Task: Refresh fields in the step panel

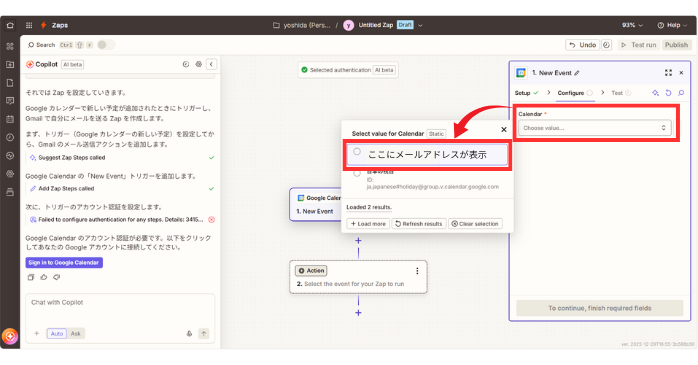Action: pyautogui.click(x=668, y=93)
